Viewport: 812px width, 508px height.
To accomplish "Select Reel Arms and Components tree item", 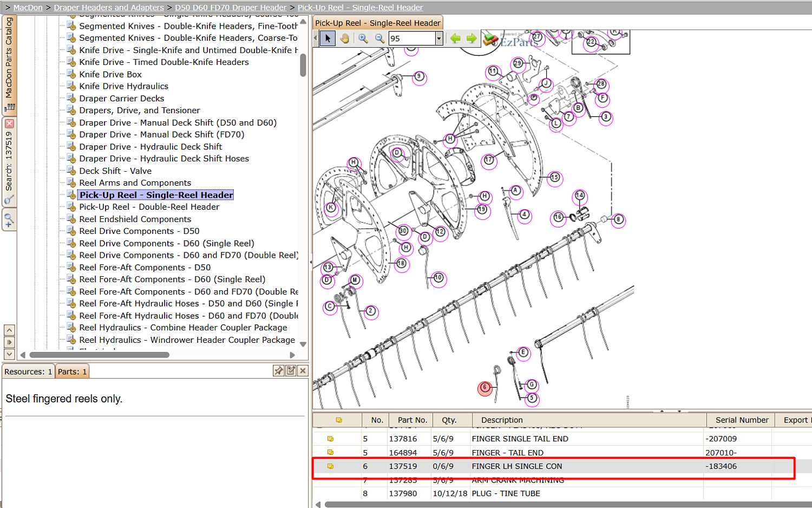I will [135, 183].
